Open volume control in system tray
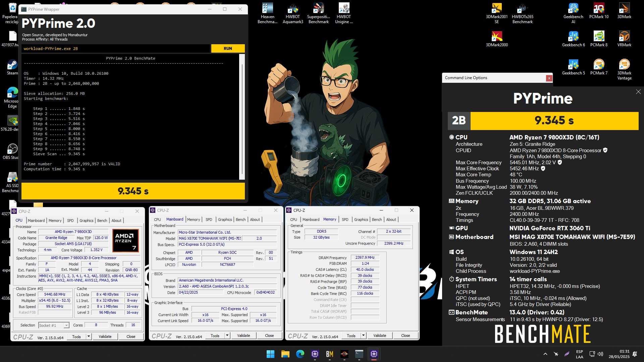This screenshot has width=644, height=362. pos(600,354)
